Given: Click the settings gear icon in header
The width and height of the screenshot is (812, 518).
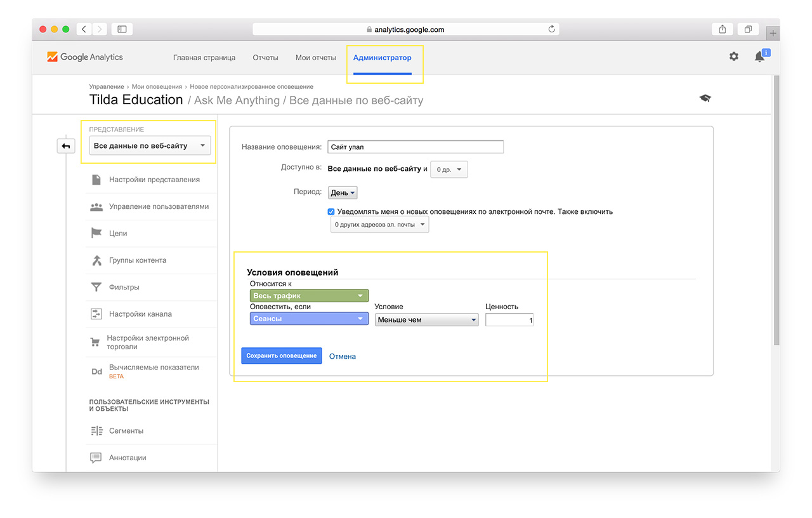Looking at the screenshot, I should click(733, 56).
